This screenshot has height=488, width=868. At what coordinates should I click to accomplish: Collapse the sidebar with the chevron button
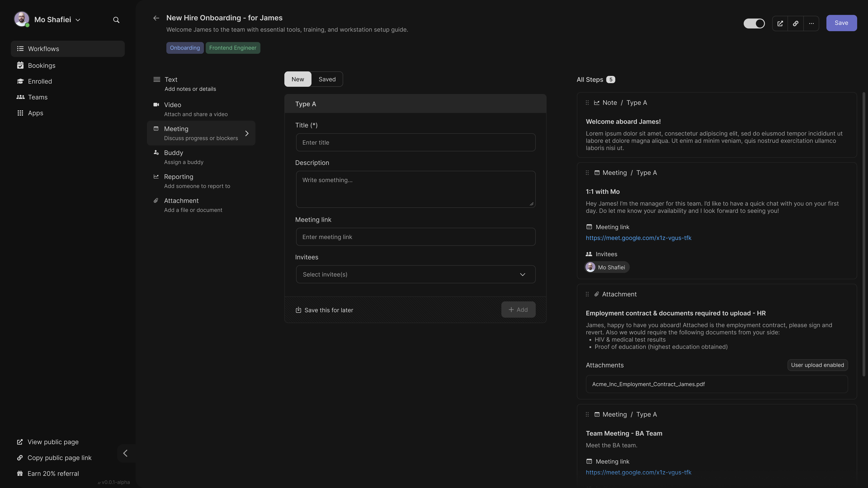pos(126,453)
